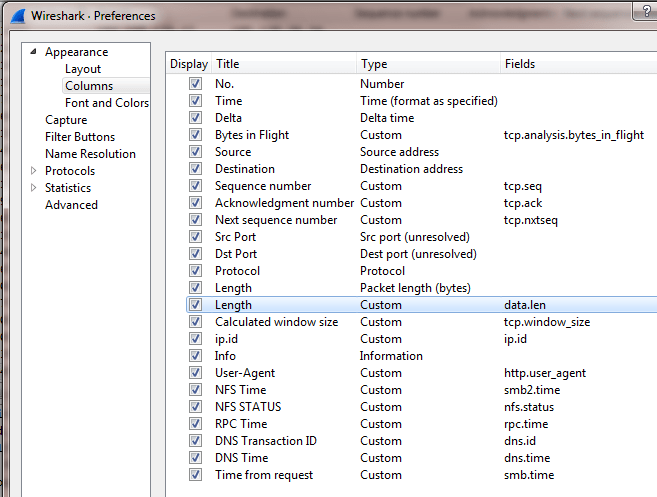The width and height of the screenshot is (657, 497).
Task: Uncheck the Src Port display checkbox
Action: click(x=195, y=237)
